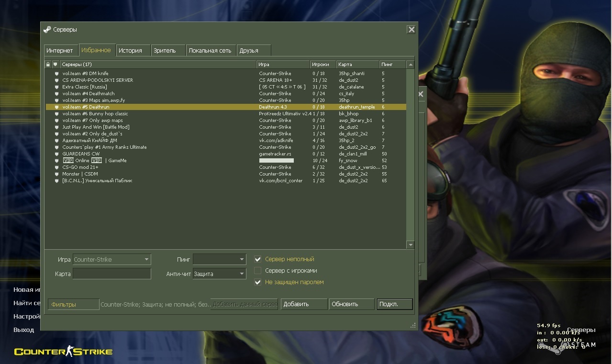Click the Подкл. connect button

click(x=395, y=304)
